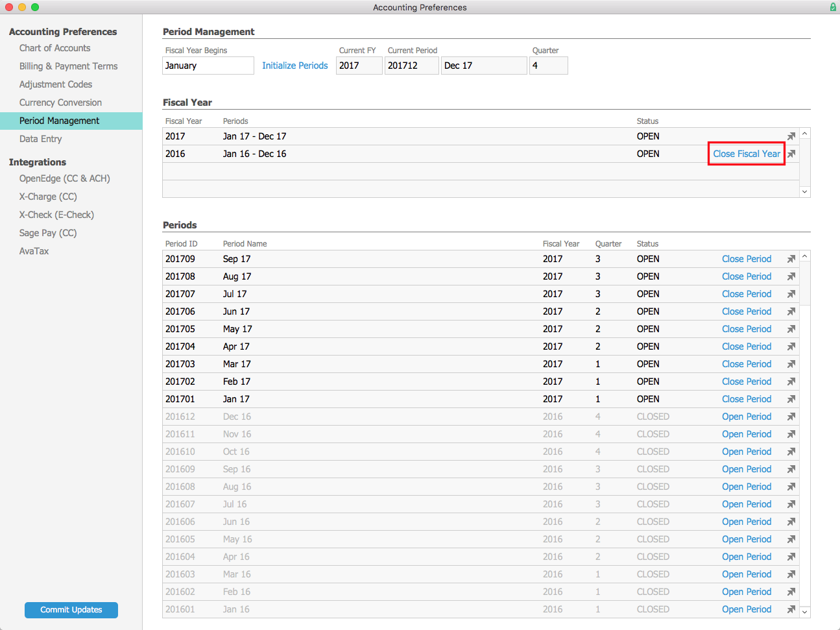Open detail arrow for period 201705
The image size is (840, 630).
click(791, 329)
